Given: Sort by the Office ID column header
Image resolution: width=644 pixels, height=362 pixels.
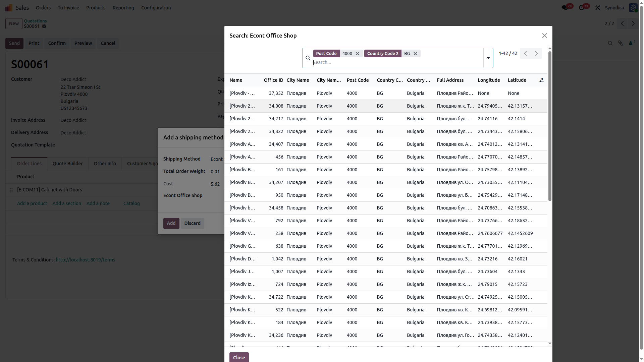Looking at the screenshot, I should 273,80.
